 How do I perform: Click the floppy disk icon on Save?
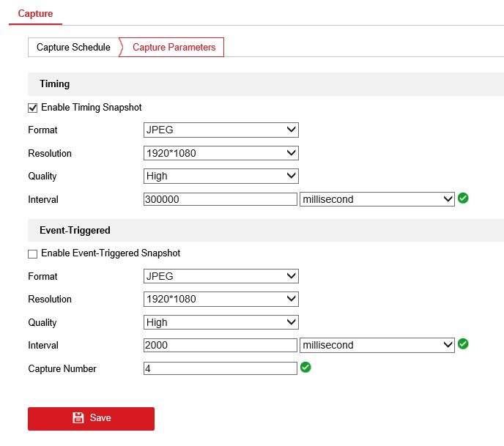78,418
